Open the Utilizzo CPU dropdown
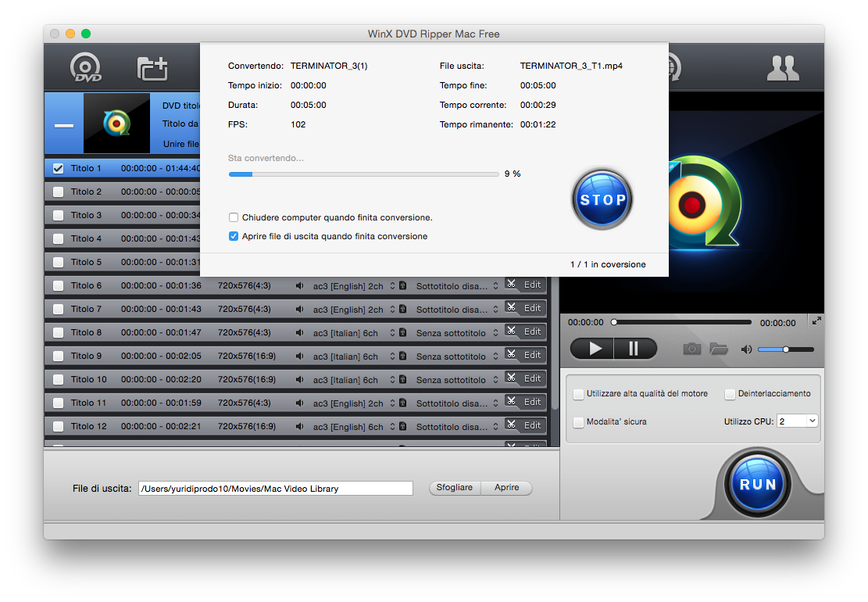Image resolution: width=868 pixels, height=602 pixels. click(797, 421)
